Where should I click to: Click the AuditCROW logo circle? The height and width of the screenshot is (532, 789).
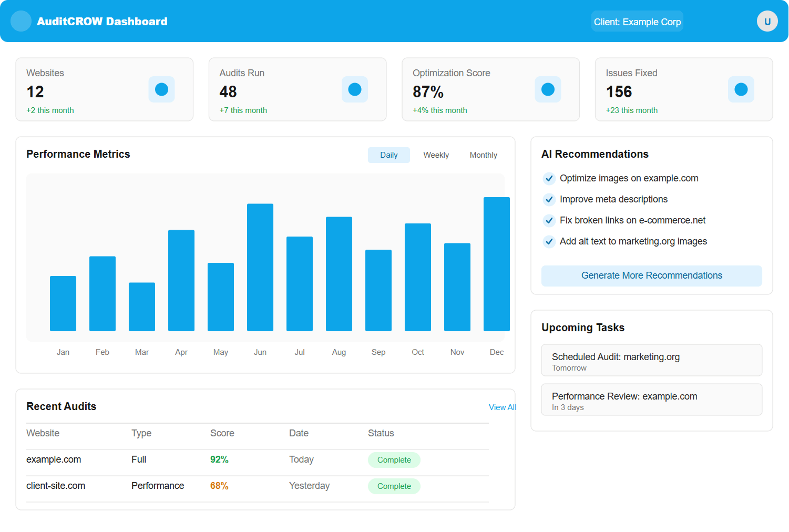[21, 21]
